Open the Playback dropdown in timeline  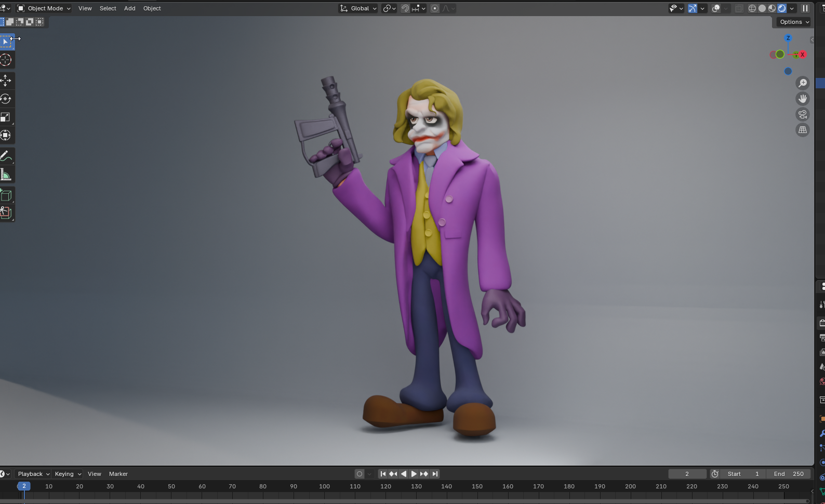tap(33, 474)
